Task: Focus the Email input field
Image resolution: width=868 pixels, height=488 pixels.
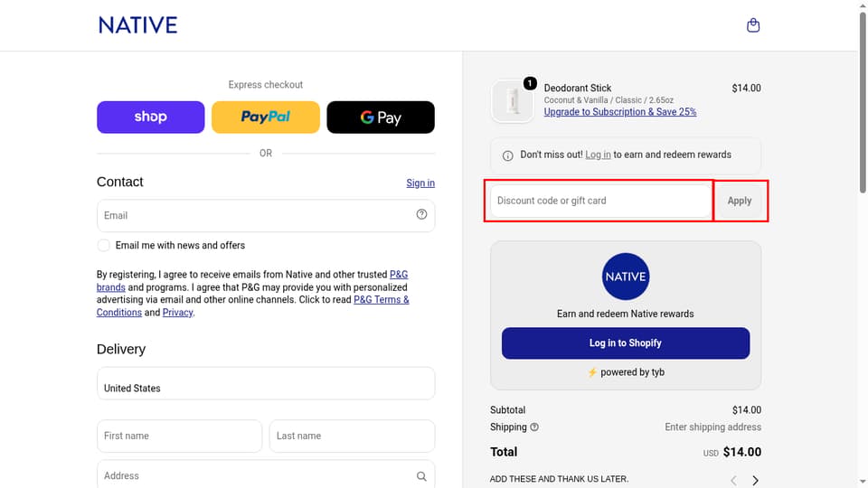Action: 266,215
